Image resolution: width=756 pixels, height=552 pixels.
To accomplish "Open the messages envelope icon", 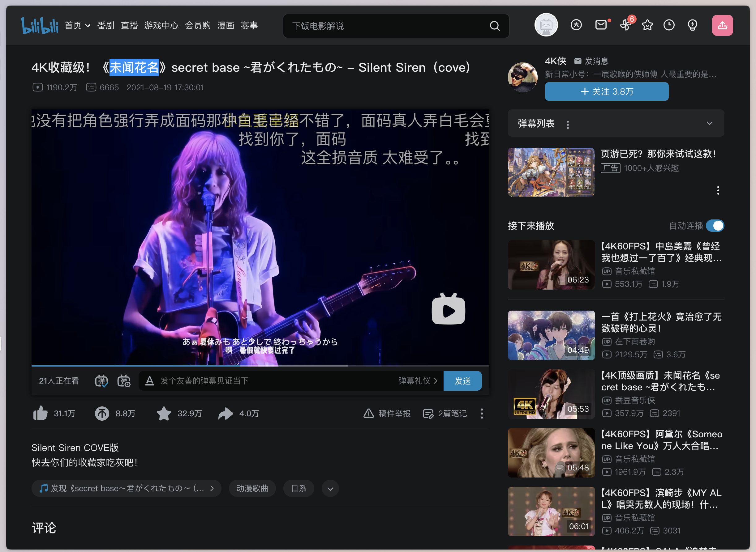I will click(x=601, y=25).
